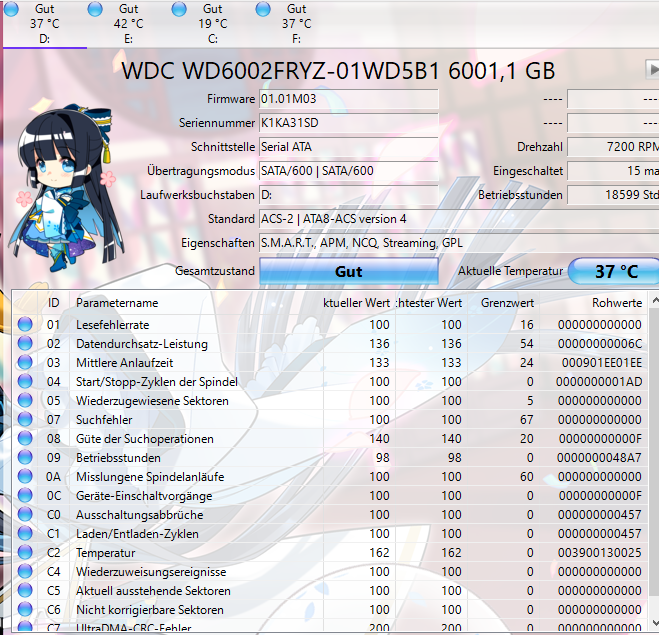This screenshot has width=659, height=635.
Task: Click the Eingeschaltet count field
Action: click(613, 171)
